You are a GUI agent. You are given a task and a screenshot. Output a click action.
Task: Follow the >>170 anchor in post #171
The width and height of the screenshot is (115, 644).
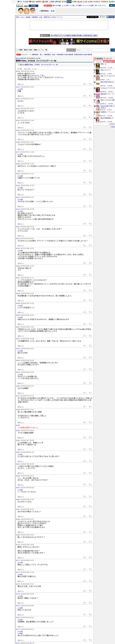click(x=20, y=563)
